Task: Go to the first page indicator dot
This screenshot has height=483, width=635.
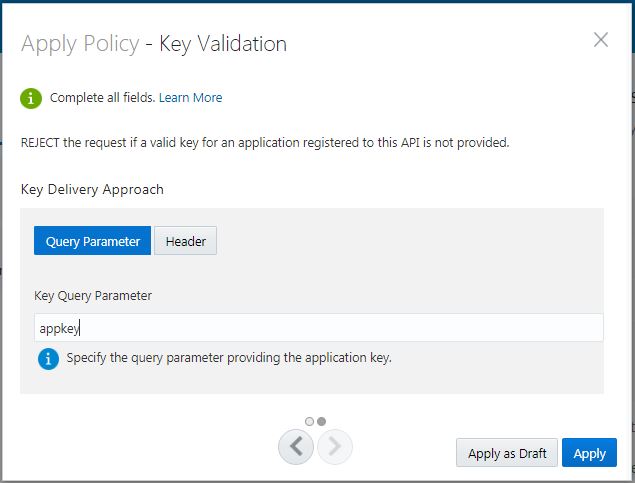Action: [x=310, y=421]
